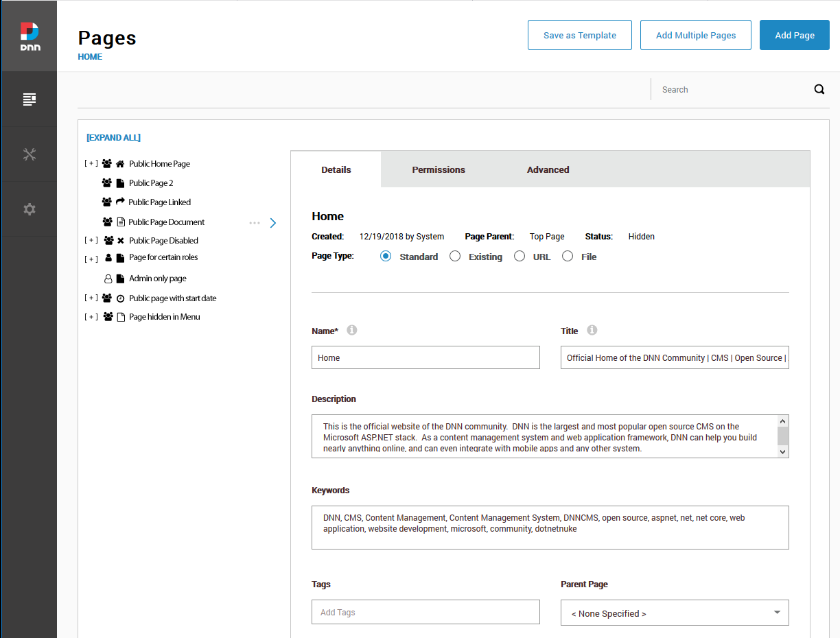Click the clock icon of Public page with start date

pos(121,298)
